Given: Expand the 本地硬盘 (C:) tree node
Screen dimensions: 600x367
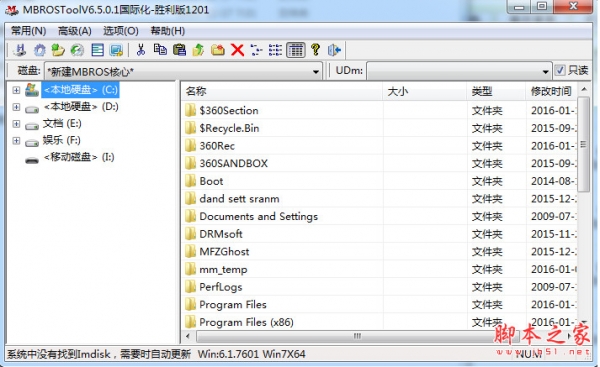Looking at the screenshot, I should pos(16,90).
